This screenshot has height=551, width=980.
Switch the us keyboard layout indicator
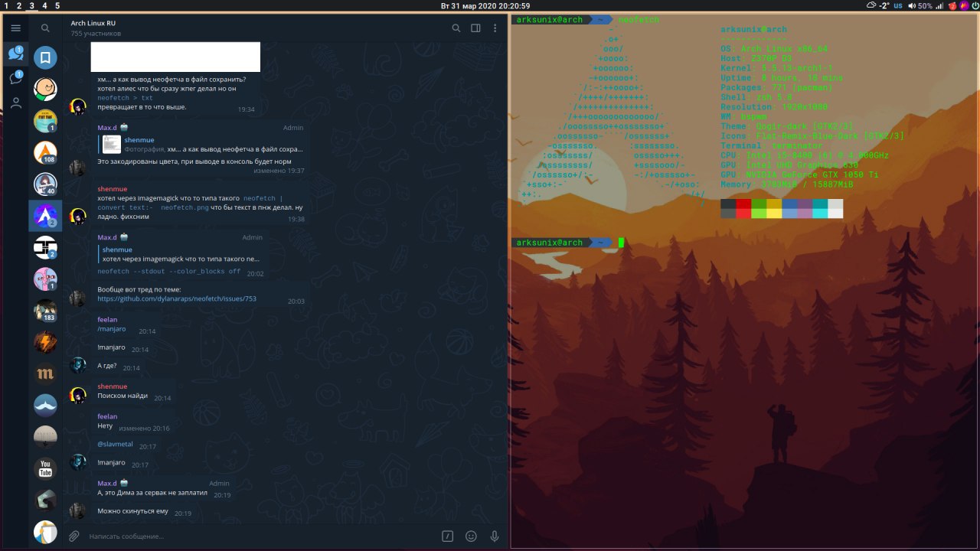[x=897, y=5]
